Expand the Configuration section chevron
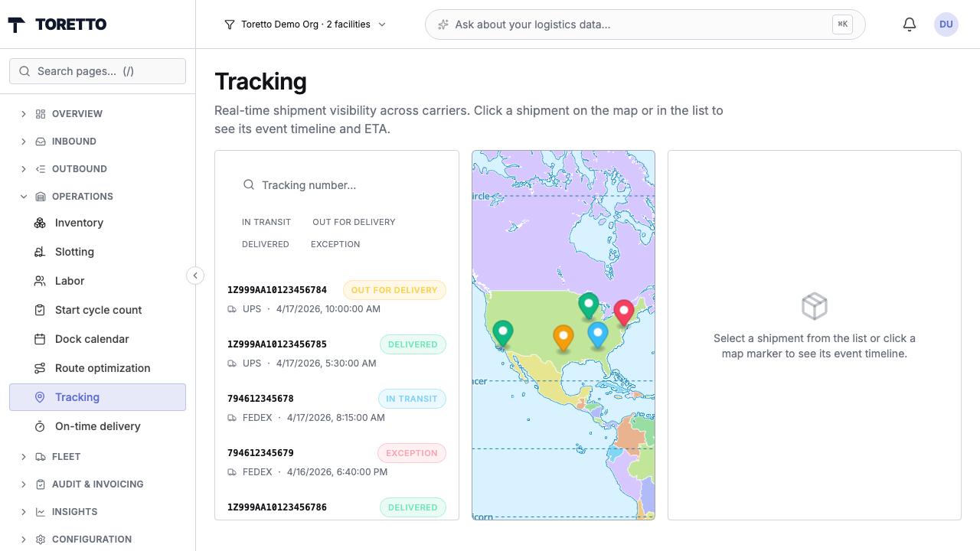Image resolution: width=980 pixels, height=551 pixels. coord(23,540)
